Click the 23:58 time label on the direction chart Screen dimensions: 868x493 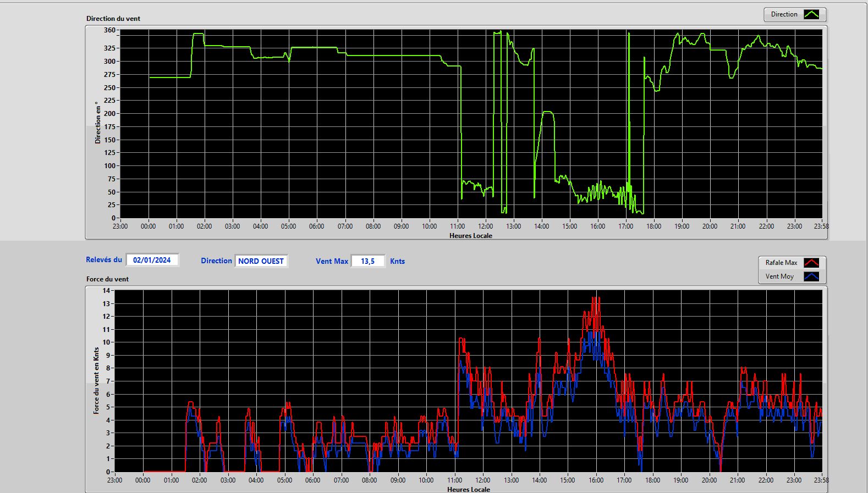tap(821, 226)
